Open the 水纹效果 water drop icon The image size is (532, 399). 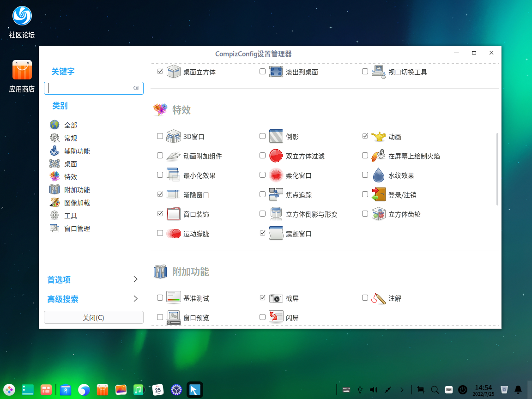click(378, 175)
